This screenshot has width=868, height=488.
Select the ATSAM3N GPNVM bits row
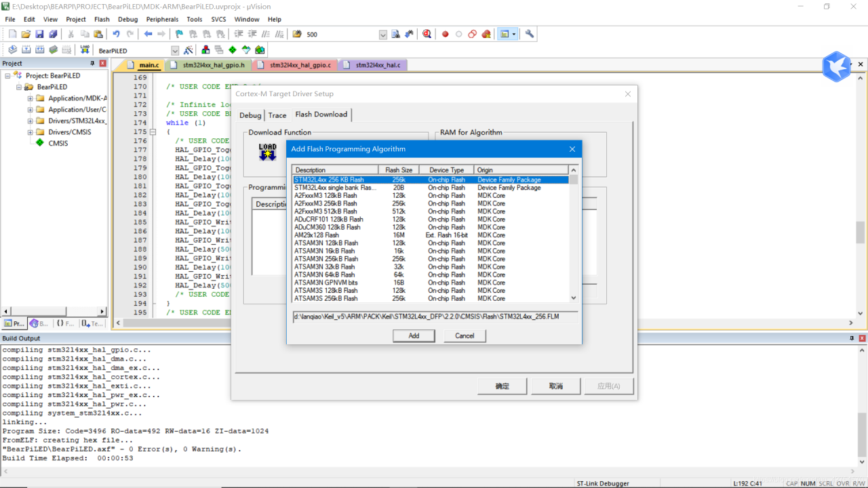431,283
